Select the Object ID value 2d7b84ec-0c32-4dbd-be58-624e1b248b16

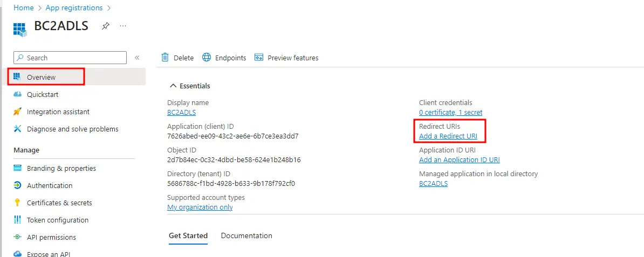[234, 160]
